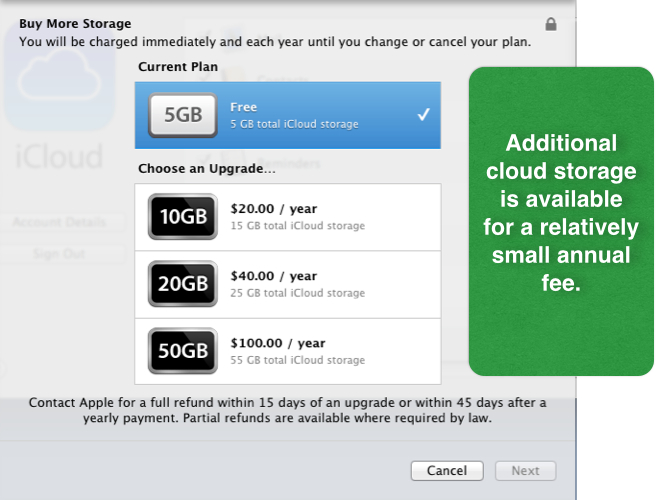Image resolution: width=670 pixels, height=500 pixels.
Task: Click the 20GB storage badge icon
Action: [x=183, y=284]
